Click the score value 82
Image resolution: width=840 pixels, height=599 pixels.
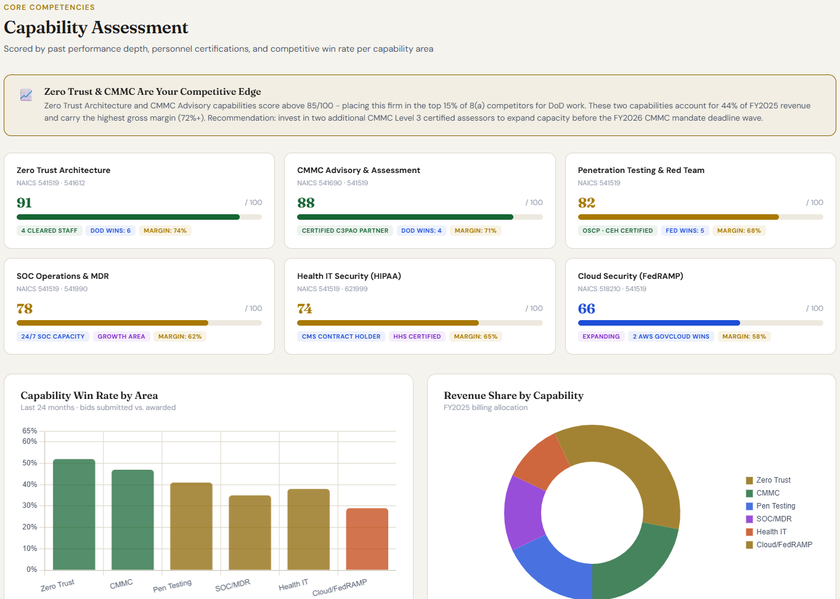(587, 203)
